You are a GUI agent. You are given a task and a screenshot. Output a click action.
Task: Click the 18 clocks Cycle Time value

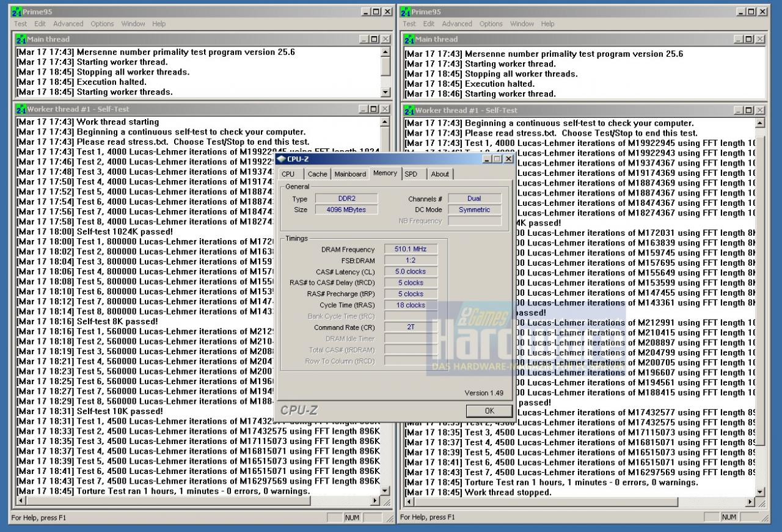pos(411,305)
